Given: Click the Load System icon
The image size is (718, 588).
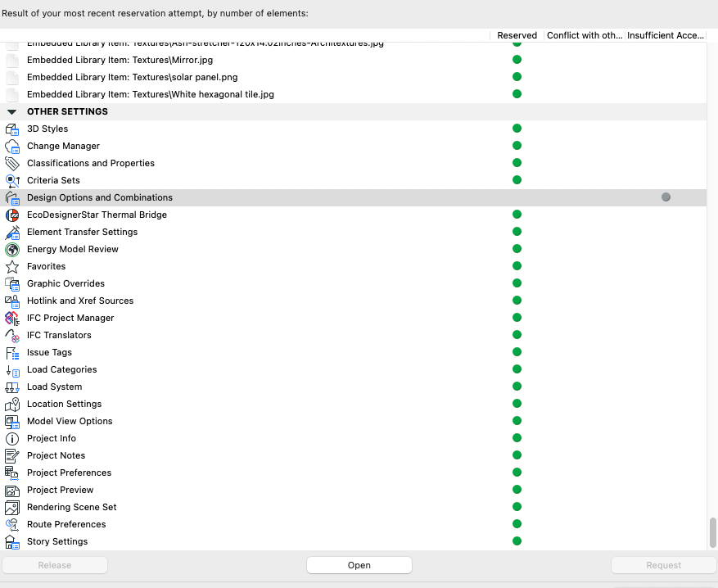Looking at the screenshot, I should coord(12,387).
